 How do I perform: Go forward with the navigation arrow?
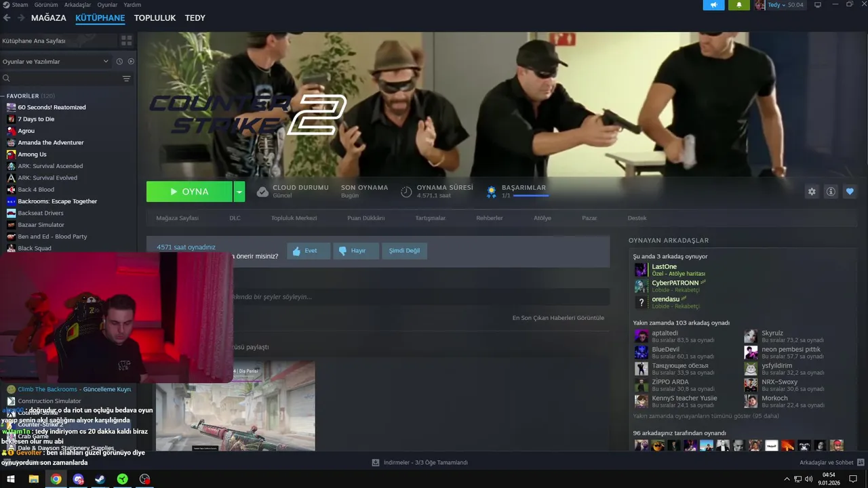pos(20,18)
